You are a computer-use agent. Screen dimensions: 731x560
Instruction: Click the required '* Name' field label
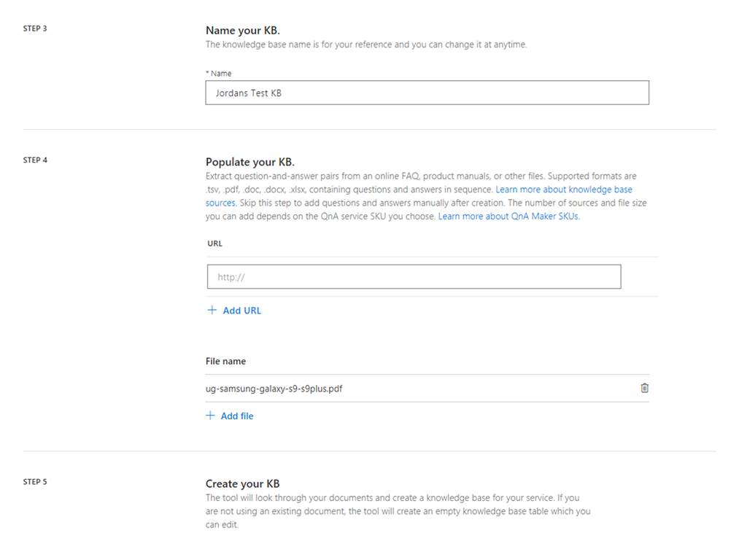point(219,74)
